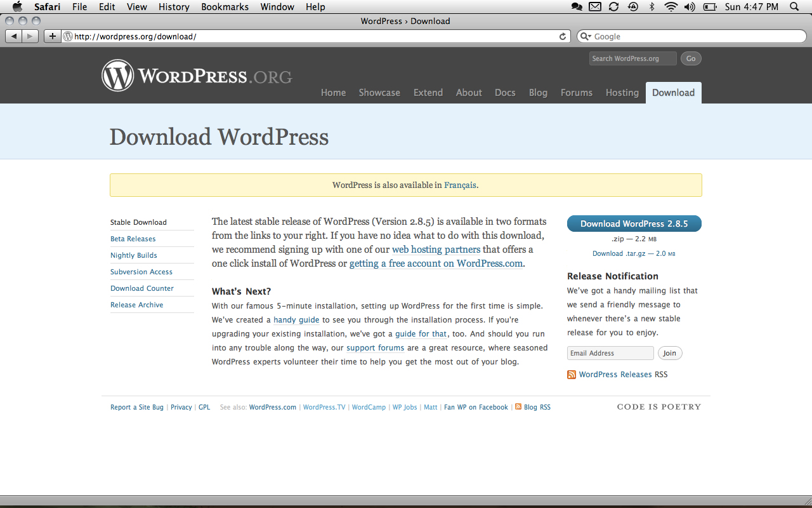Click the Time Machine menu bar icon
This screenshot has width=812, height=508.
point(632,7)
